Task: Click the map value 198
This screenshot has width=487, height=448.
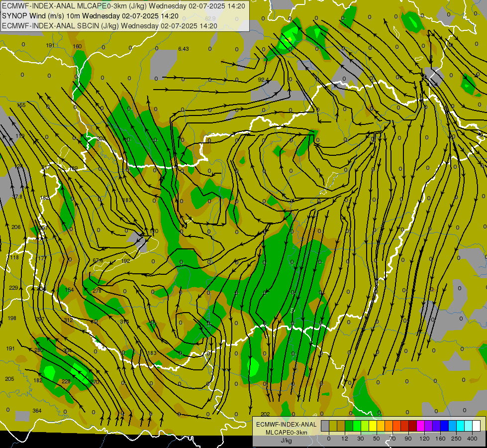Action: click(12, 318)
